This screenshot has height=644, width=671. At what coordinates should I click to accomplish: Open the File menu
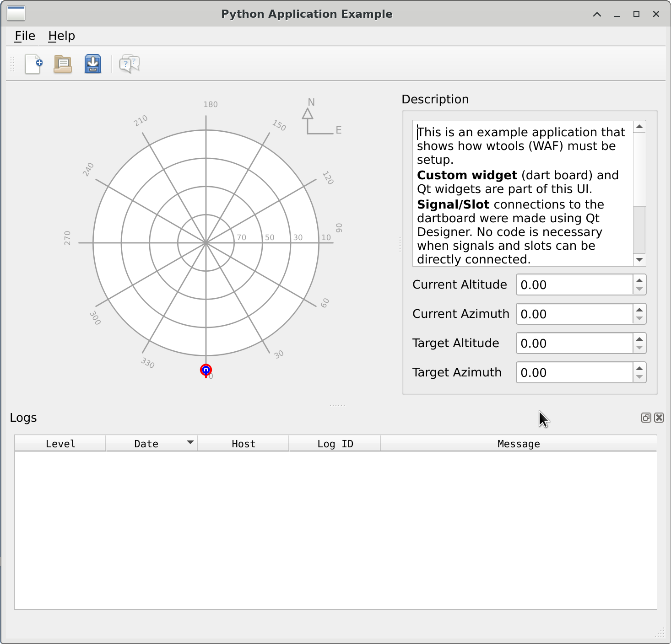point(25,36)
